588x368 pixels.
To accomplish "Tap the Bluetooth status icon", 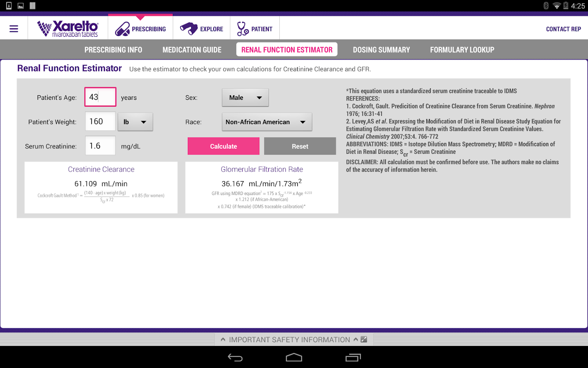I will (546, 6).
